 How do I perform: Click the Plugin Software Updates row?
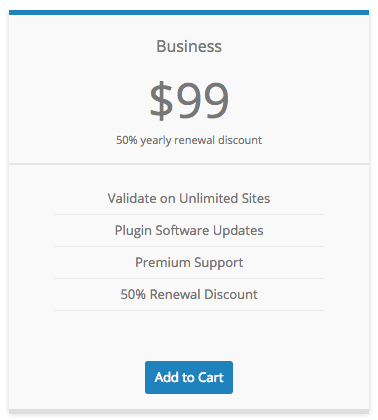coord(189,231)
